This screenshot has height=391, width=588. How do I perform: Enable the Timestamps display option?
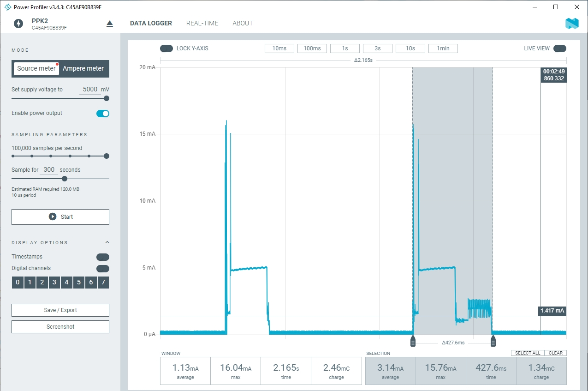pos(103,257)
